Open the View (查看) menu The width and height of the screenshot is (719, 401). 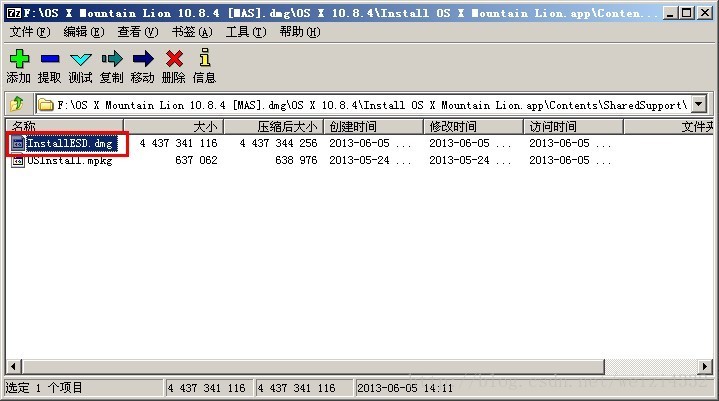[138, 32]
